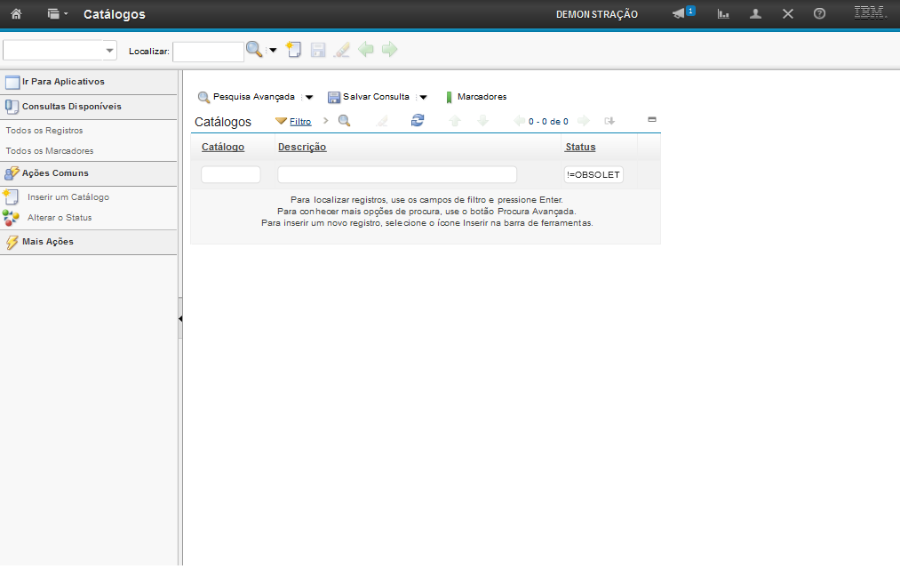Expand the Pesquisa Avançada dropdown arrow
The width and height of the screenshot is (924, 569).
click(309, 97)
